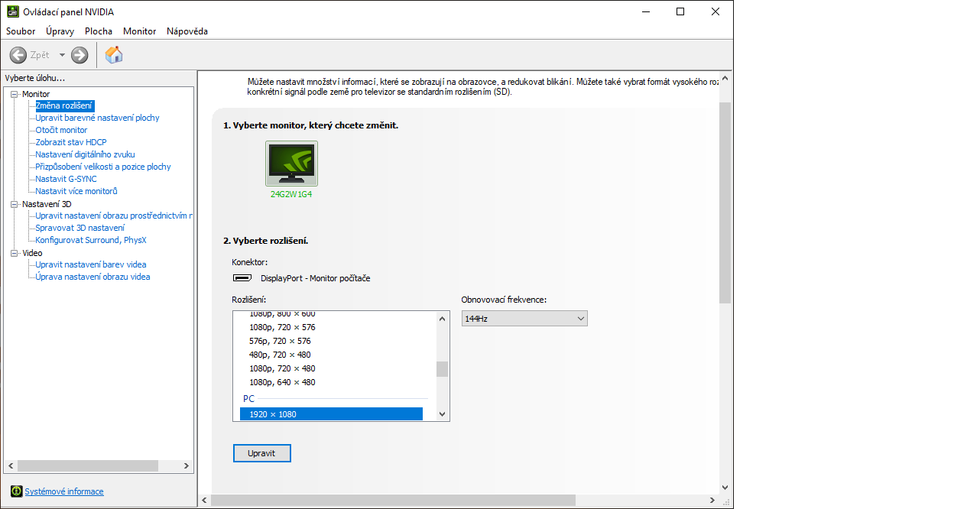
Task: Click main panel horizontal scroll left arrow
Action: click(205, 500)
